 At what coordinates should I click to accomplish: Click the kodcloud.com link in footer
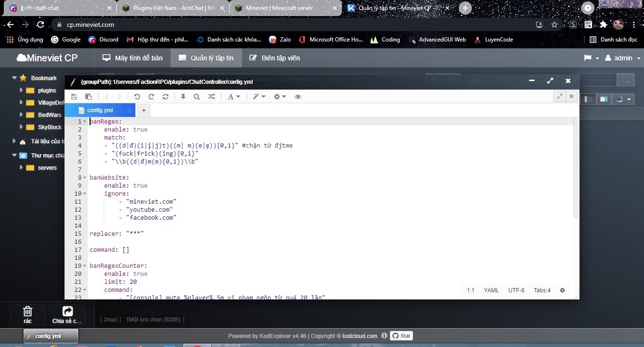pos(360,336)
